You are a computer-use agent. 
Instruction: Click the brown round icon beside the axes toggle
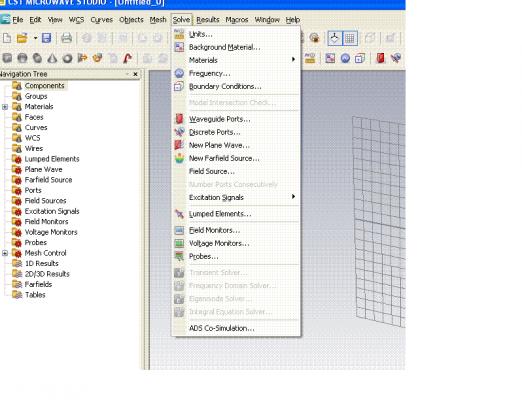[x=314, y=38]
